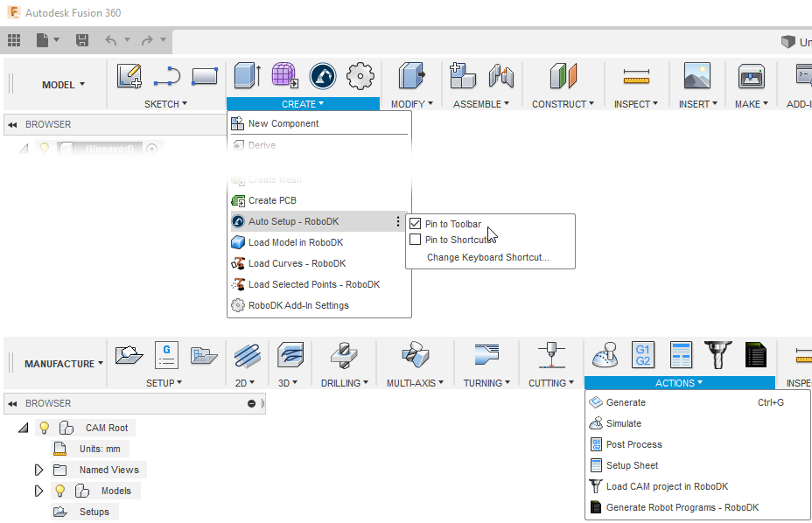Select New Component from Create menu
This screenshot has width=812, height=523.
point(283,123)
